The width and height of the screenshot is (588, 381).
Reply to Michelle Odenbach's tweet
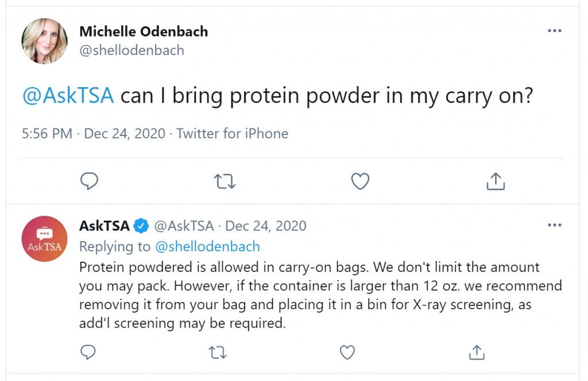(x=89, y=181)
